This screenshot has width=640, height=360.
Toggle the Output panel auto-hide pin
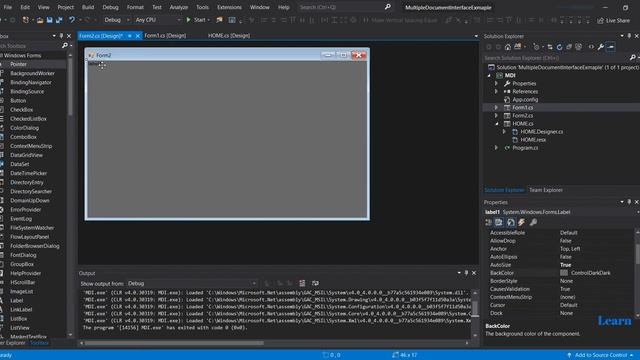tap(466, 273)
